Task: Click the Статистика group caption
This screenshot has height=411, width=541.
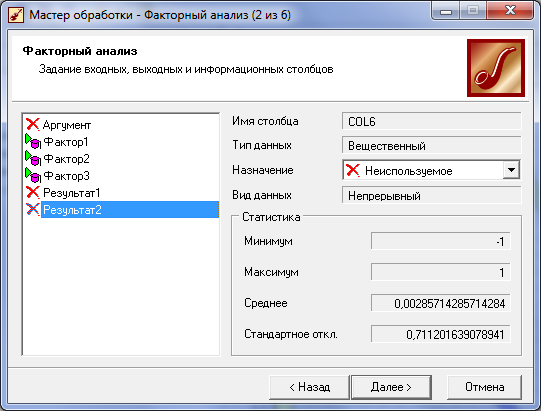Action: point(271,217)
